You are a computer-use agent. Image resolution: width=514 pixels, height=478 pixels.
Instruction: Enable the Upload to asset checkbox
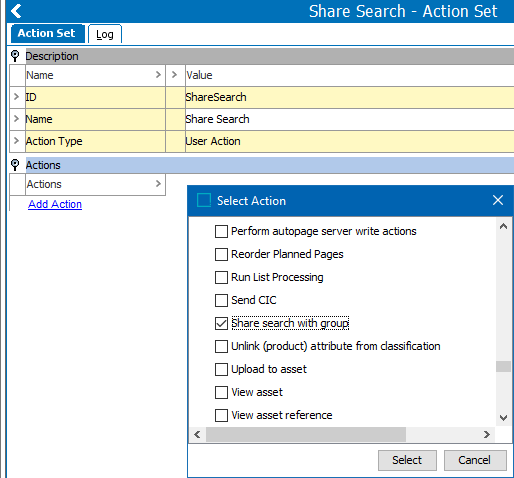[x=221, y=369]
